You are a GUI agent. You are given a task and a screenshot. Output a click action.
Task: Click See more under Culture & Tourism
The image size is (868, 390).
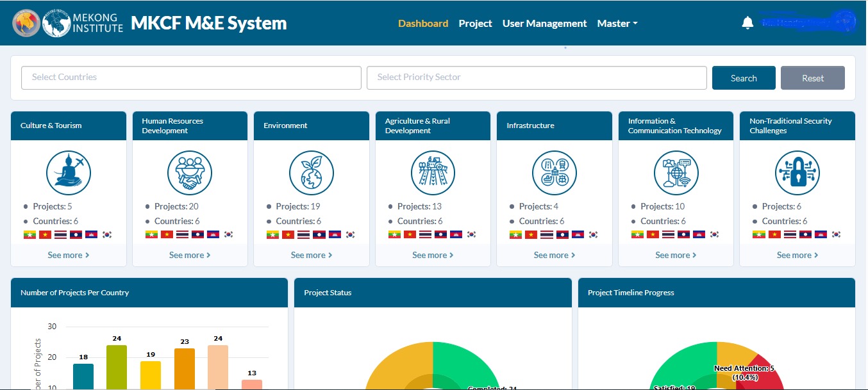coord(69,255)
